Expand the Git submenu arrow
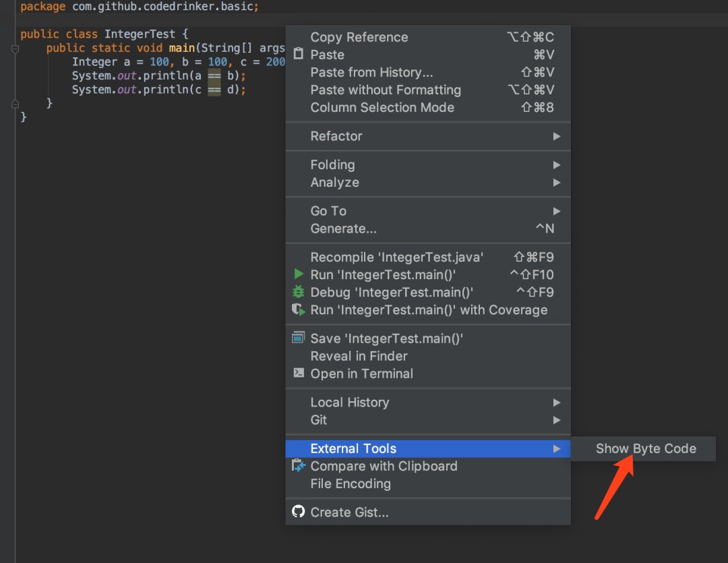Viewport: 728px width, 563px height. [x=557, y=420]
